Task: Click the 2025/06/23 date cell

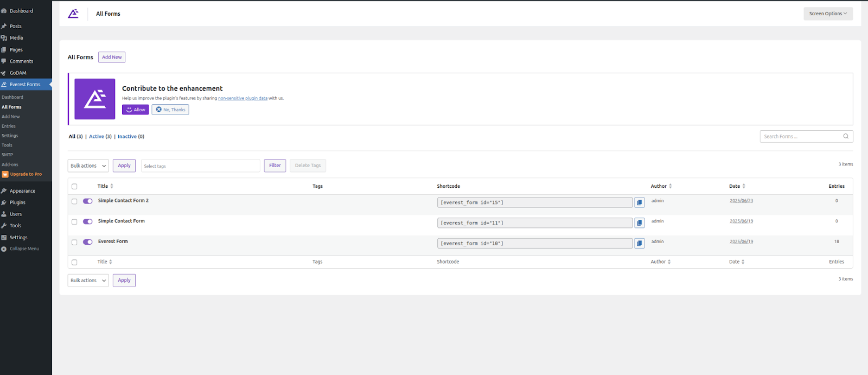Action: click(x=741, y=201)
